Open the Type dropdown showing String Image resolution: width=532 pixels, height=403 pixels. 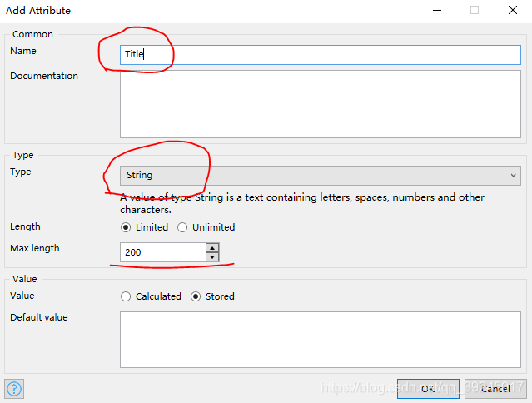coord(320,175)
